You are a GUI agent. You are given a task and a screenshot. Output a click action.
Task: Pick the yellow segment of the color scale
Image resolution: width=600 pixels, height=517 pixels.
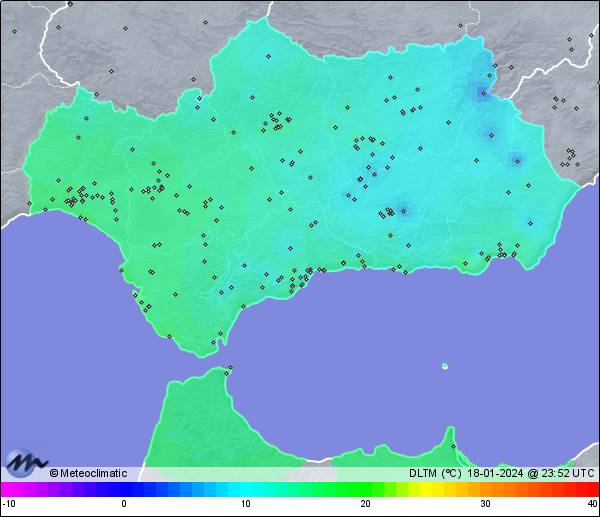[427, 489]
